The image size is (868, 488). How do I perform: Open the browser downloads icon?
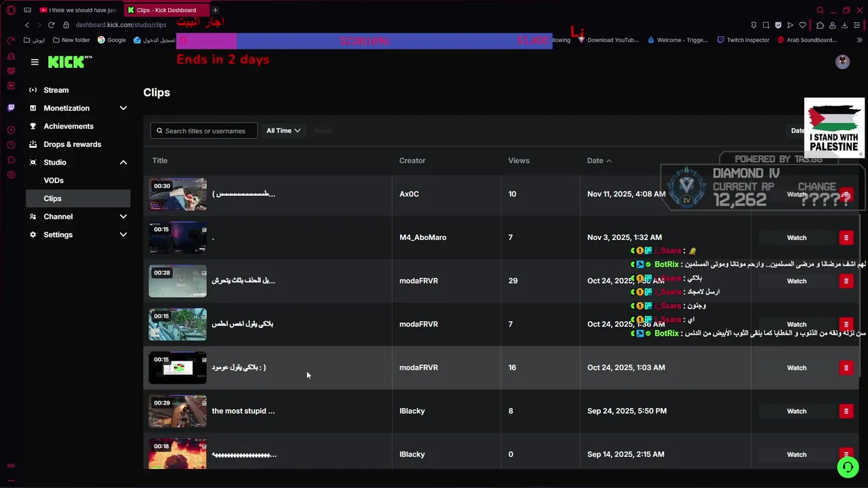(x=844, y=25)
